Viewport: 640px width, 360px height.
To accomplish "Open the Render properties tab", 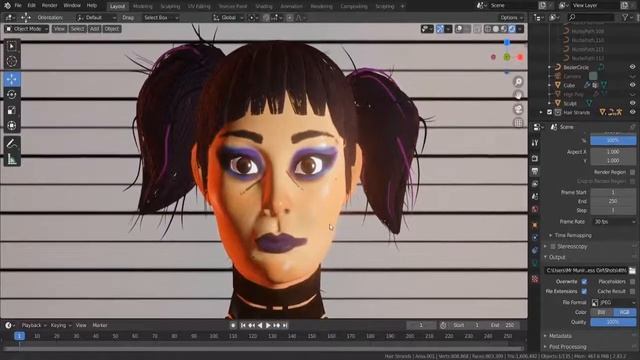I will point(535,158).
